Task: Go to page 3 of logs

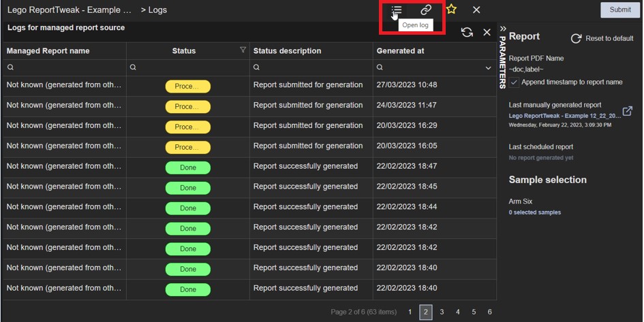Action: tap(442, 312)
